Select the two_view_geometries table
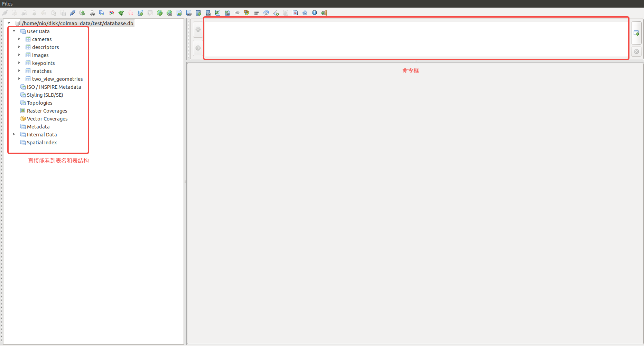 57,79
